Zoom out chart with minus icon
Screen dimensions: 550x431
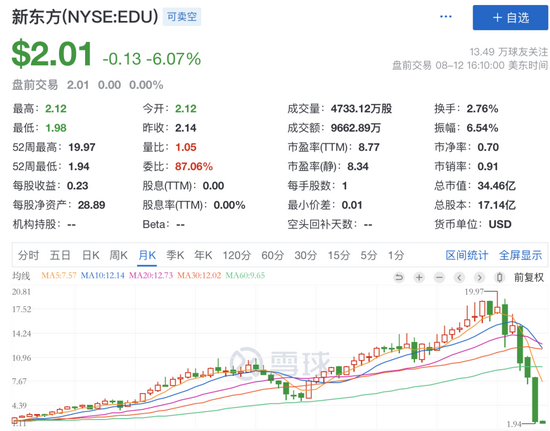point(439,277)
